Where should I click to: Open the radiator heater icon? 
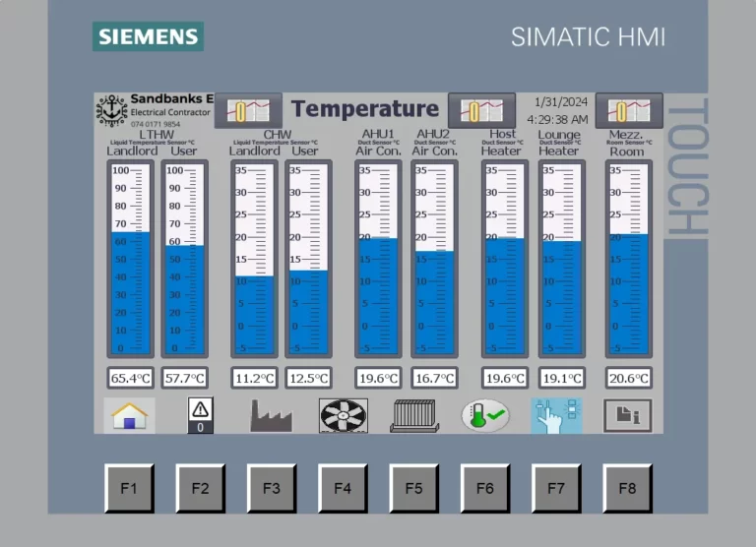(414, 415)
